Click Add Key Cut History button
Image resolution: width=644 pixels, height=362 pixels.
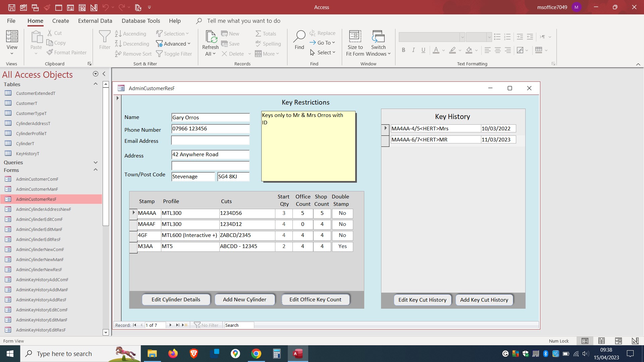tap(484, 300)
